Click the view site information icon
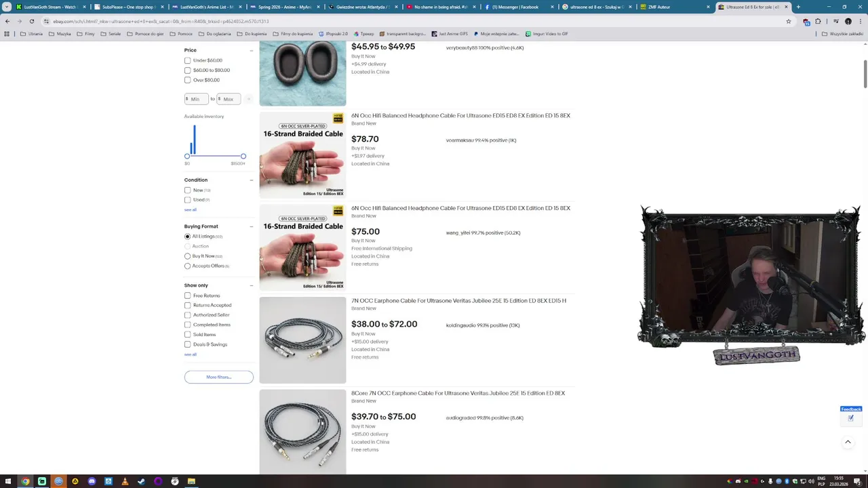Screen dimensions: 868x488 tap(46, 21)
